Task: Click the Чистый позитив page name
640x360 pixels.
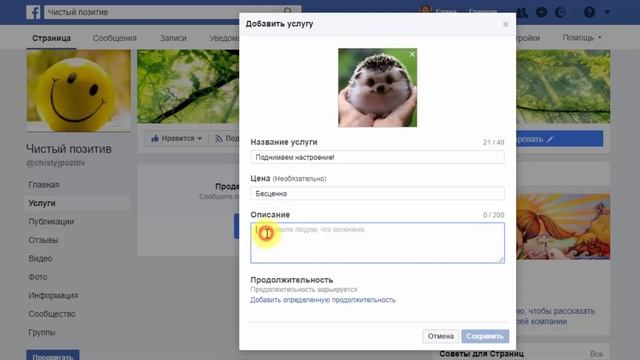Action: (x=69, y=149)
